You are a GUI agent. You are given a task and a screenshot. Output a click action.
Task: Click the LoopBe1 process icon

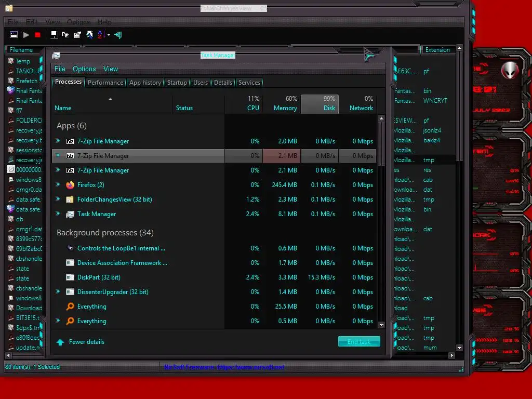70,248
